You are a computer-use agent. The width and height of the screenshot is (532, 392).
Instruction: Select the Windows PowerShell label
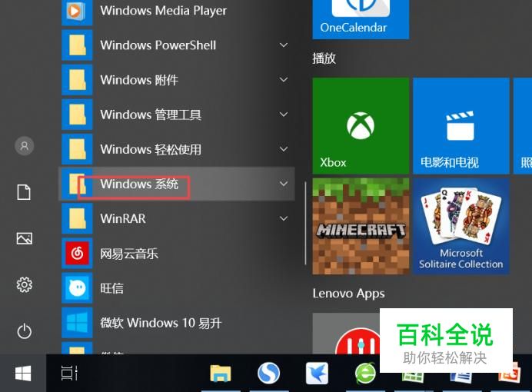158,45
